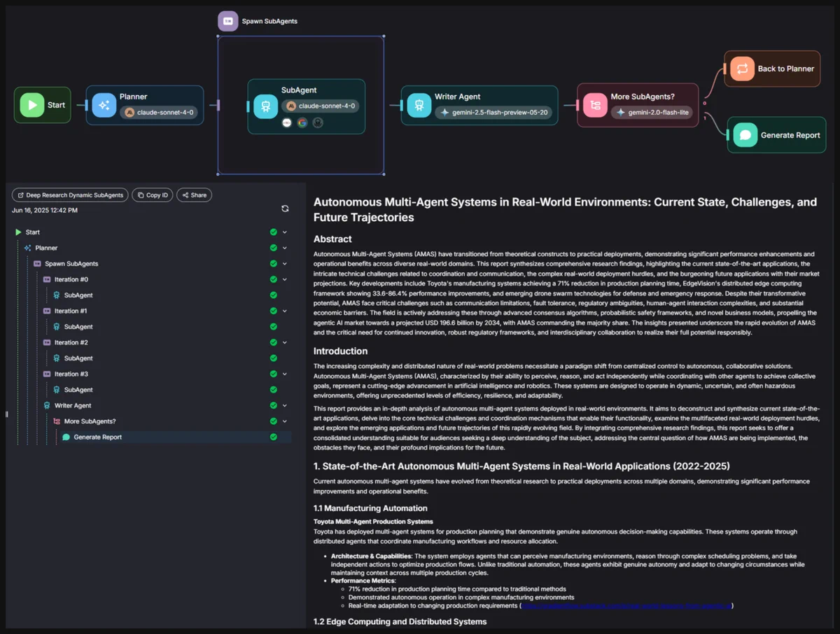Click the Start play icon in the run tree
Viewport: 840px width, 634px height.
click(18, 232)
